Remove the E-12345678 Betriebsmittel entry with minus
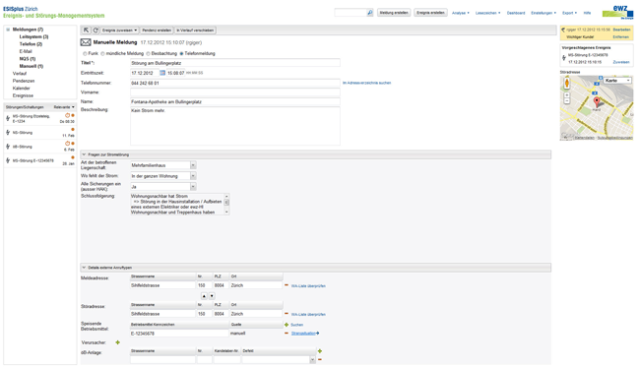The height and width of the screenshot is (368, 640). [x=286, y=333]
